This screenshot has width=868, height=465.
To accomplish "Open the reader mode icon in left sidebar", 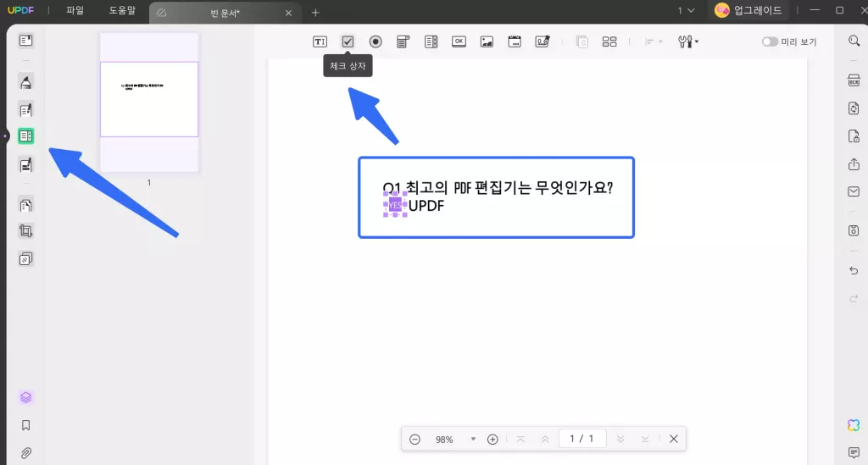I will tap(25, 41).
